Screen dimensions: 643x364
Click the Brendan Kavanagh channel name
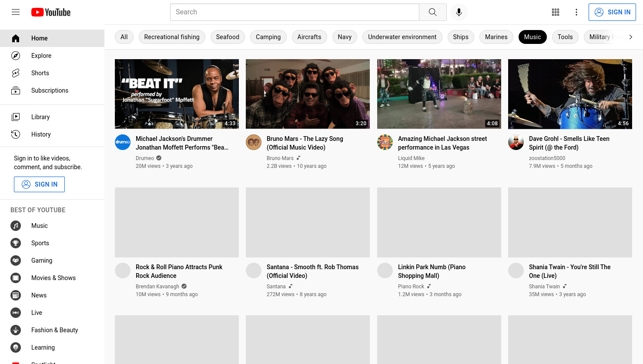click(157, 287)
